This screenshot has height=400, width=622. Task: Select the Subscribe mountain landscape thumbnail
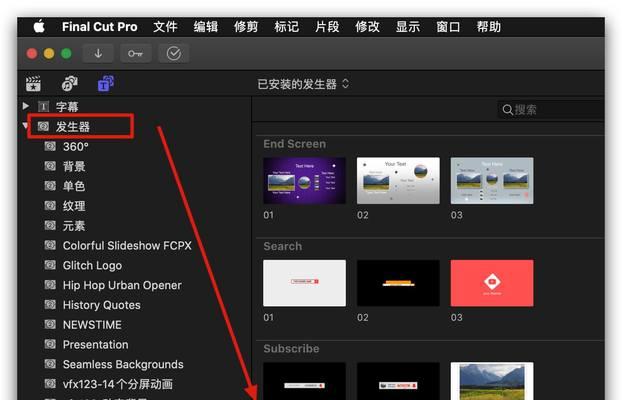(492, 381)
